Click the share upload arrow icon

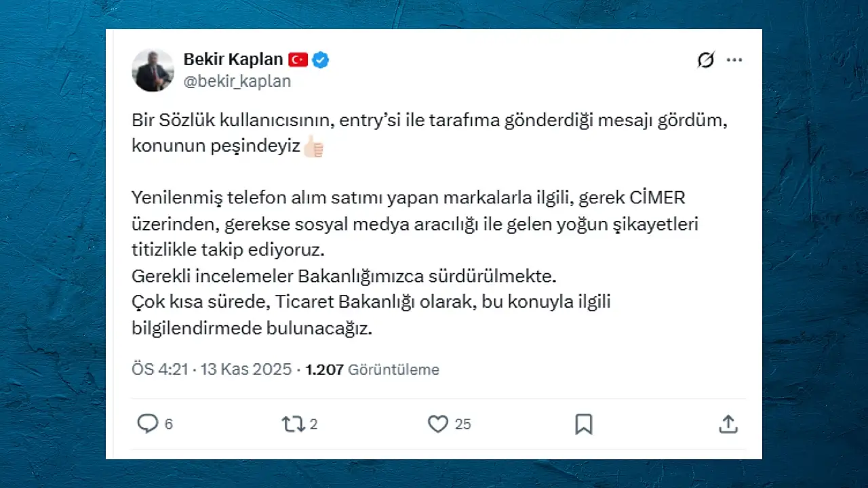pos(728,424)
